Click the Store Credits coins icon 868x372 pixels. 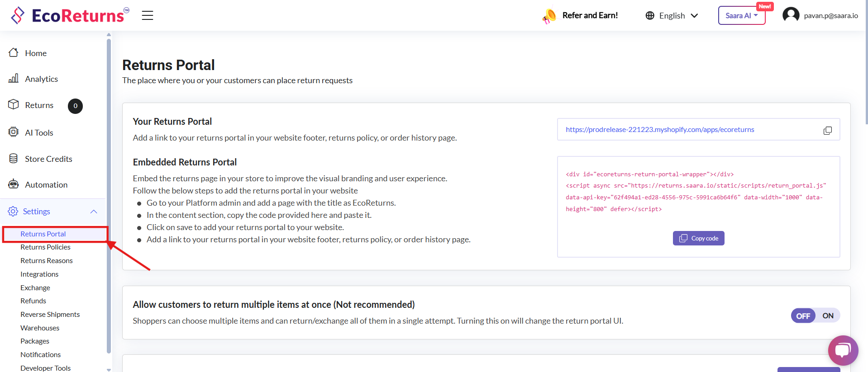(14, 159)
